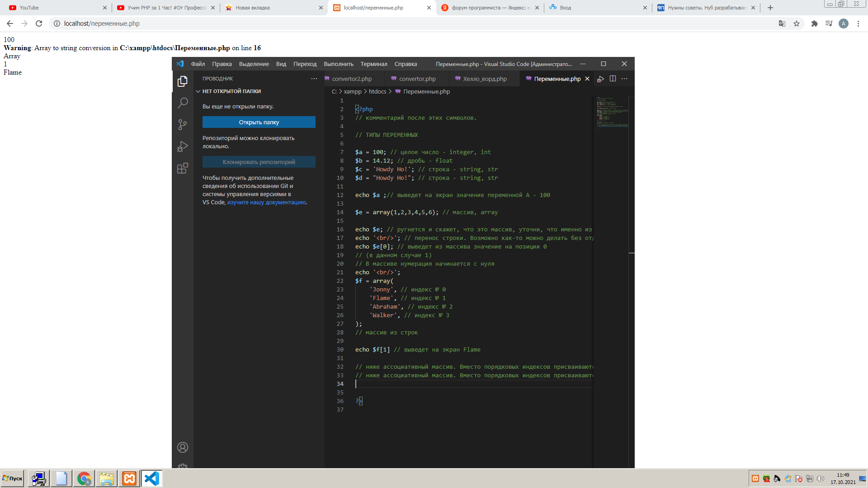The image size is (868, 488).
Task: Open Chrome from the Windows taskbar
Action: (x=84, y=479)
